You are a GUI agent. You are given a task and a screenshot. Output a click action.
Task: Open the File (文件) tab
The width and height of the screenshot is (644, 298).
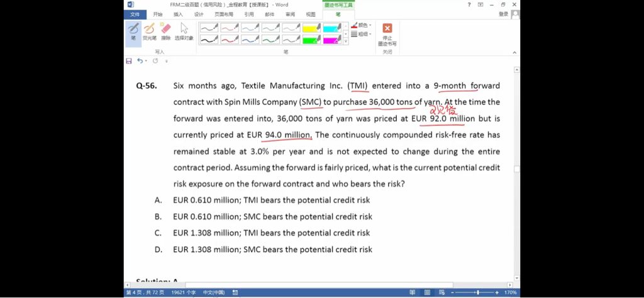(135, 14)
